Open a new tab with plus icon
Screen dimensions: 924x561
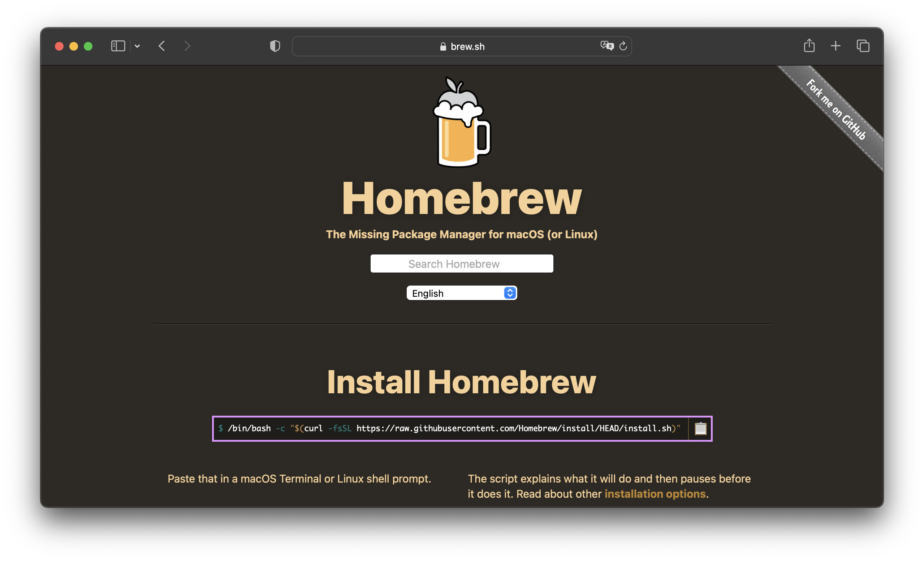(836, 46)
